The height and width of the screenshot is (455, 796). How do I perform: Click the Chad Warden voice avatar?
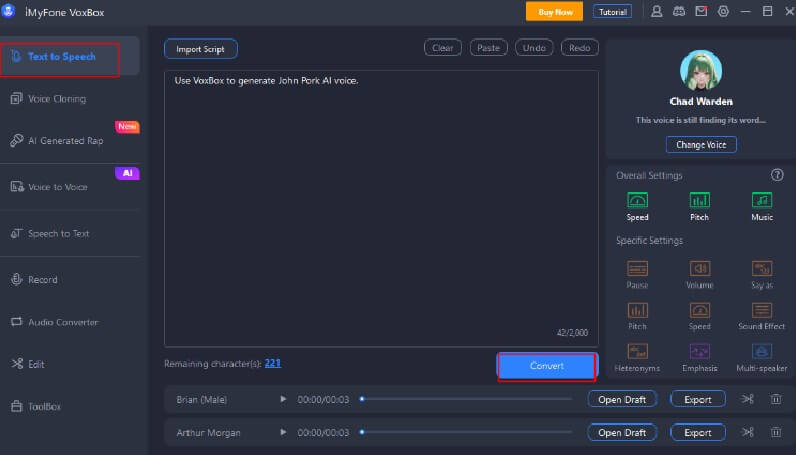701,71
